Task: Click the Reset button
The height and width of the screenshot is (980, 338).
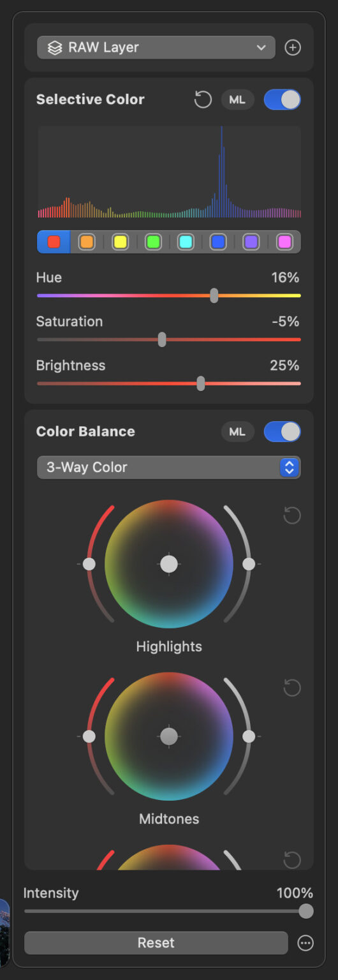Action: point(156,943)
